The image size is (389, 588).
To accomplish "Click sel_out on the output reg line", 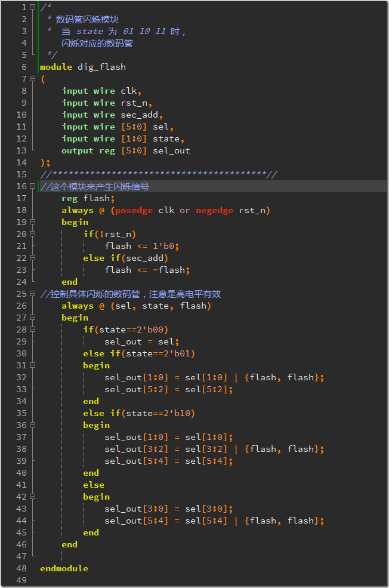I will coord(171,151).
